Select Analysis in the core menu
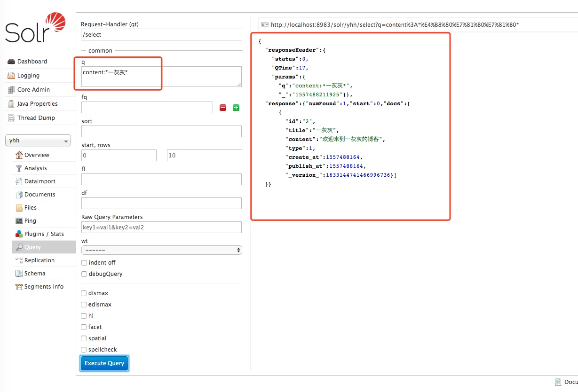578x392 pixels. [x=35, y=168]
